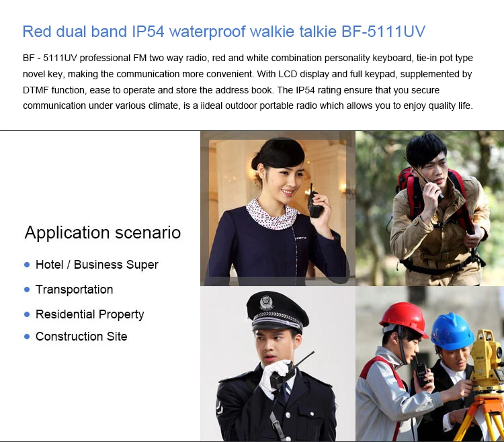
Task: Click the blue safety helmet
Action: 452,332
